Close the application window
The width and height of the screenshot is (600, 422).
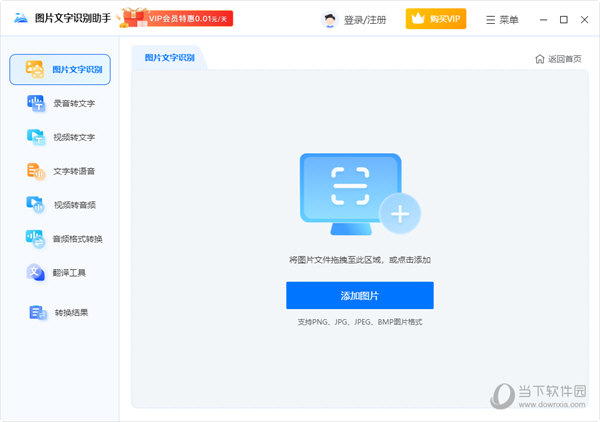pyautogui.click(x=584, y=20)
